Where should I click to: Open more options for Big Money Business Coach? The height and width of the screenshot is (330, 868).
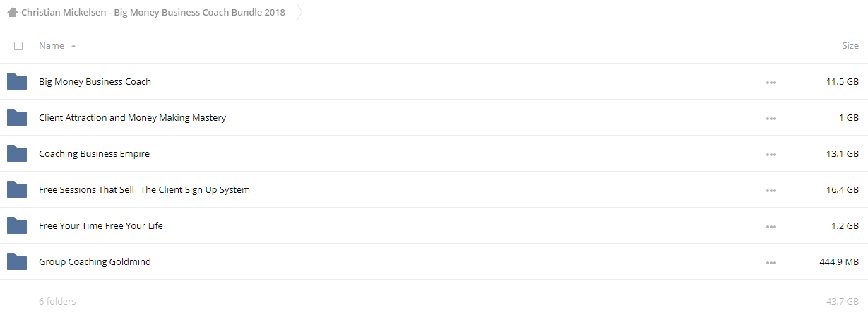pyautogui.click(x=771, y=83)
